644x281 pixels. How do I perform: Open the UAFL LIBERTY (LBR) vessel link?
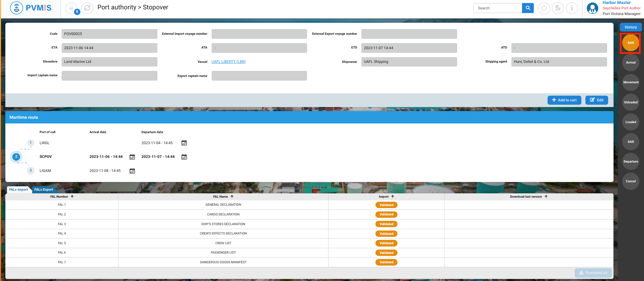pos(228,62)
